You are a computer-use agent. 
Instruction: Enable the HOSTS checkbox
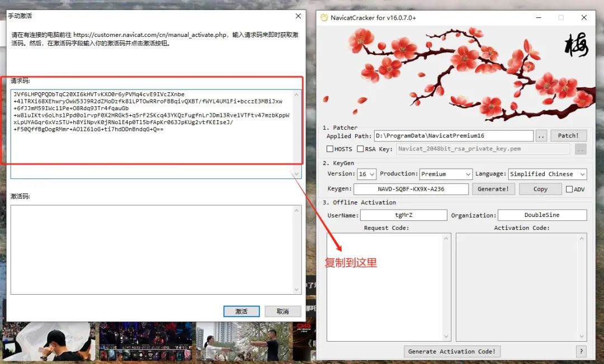pyautogui.click(x=330, y=149)
